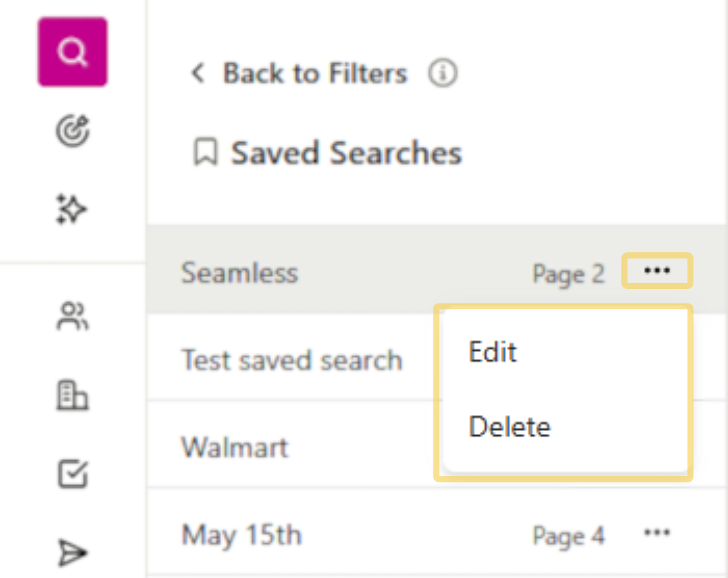Collapse the panel via the Back to Filters chevron

[197, 73]
